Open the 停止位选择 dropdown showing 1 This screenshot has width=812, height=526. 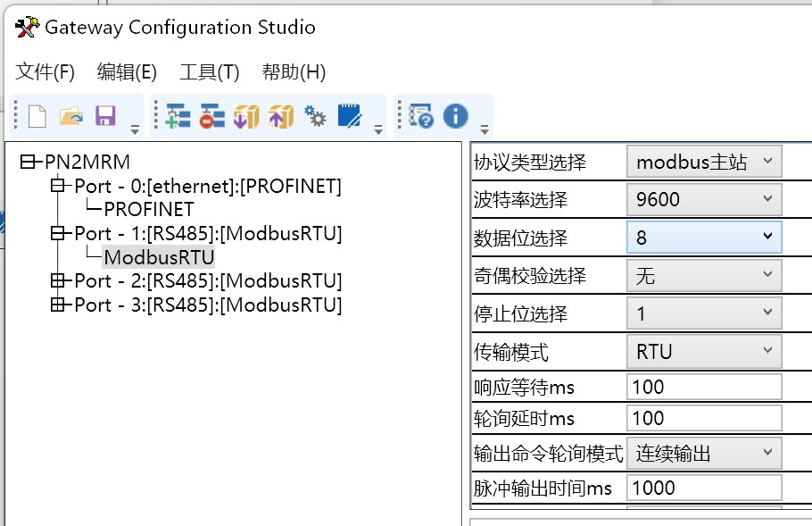click(704, 313)
